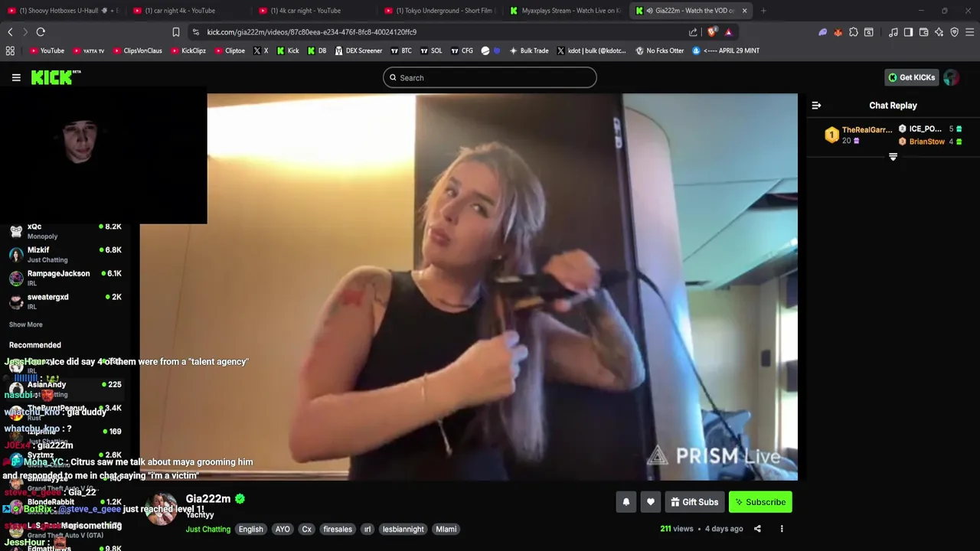The width and height of the screenshot is (980, 551).
Task: Open the Kick bookmark
Action: 288,51
